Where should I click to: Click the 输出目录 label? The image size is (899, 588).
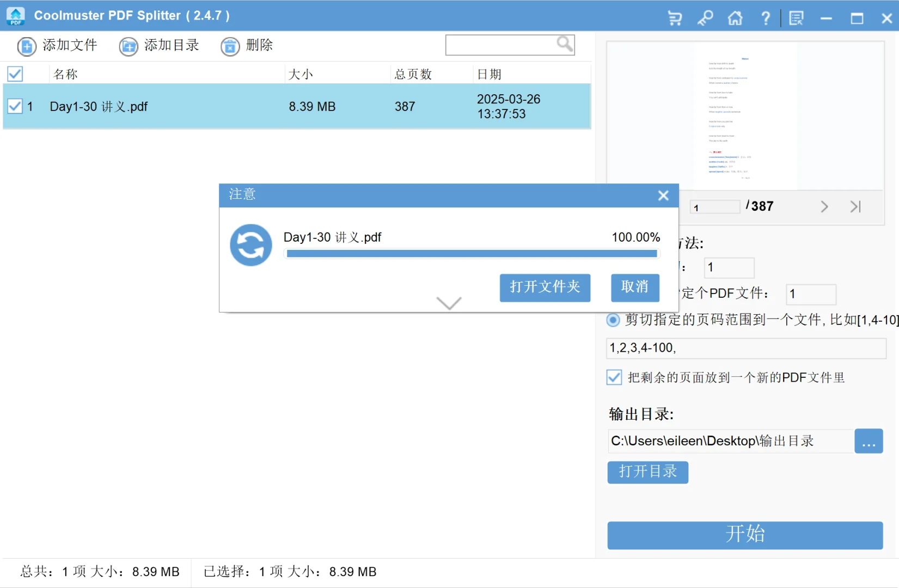click(x=641, y=414)
